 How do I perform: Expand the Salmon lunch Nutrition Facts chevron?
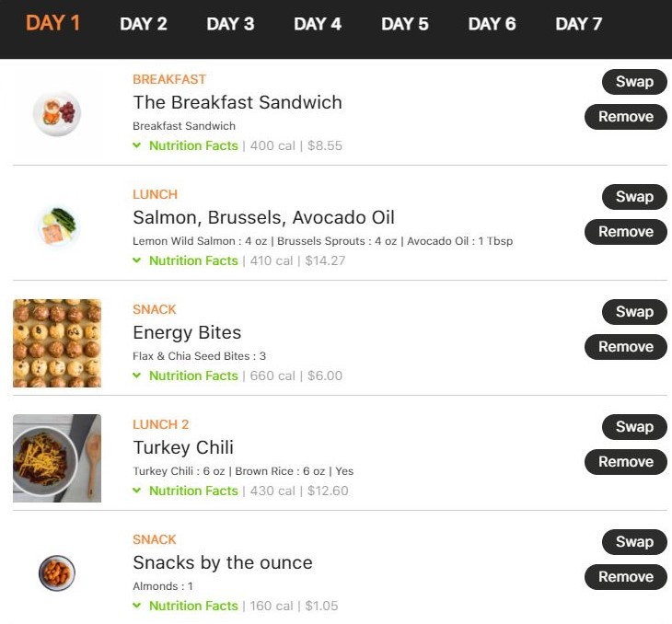click(x=137, y=260)
